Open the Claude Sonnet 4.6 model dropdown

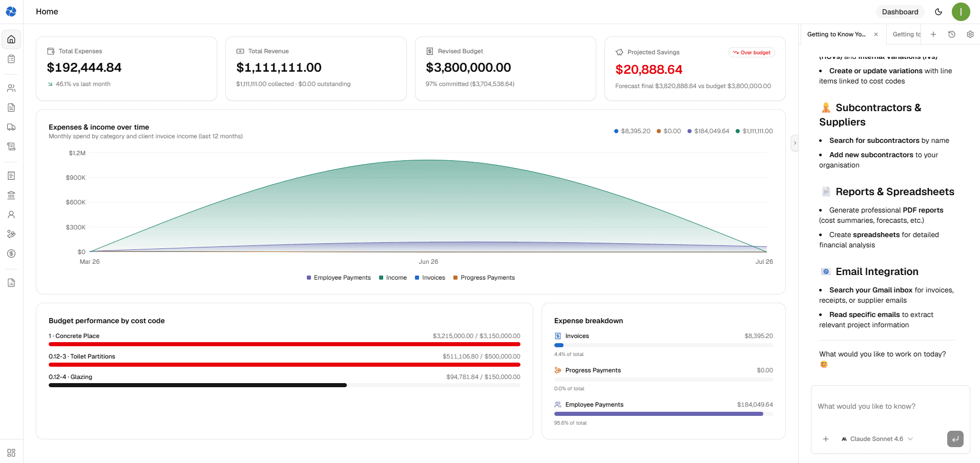(877, 439)
